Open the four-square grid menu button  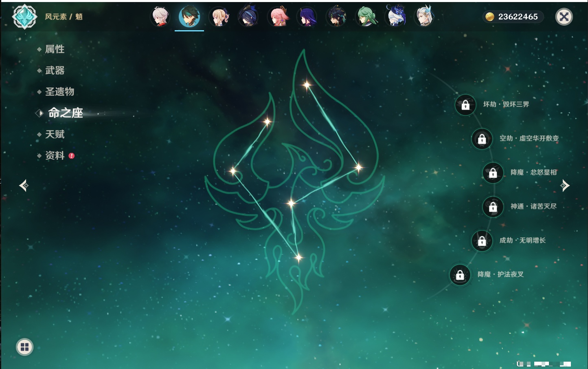24,347
